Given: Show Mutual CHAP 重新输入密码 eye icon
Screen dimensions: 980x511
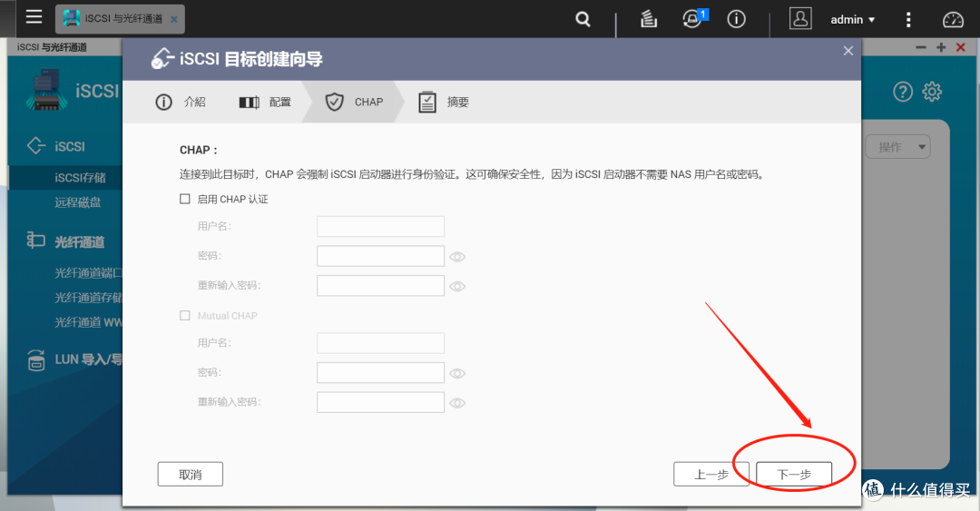Looking at the screenshot, I should (x=457, y=403).
